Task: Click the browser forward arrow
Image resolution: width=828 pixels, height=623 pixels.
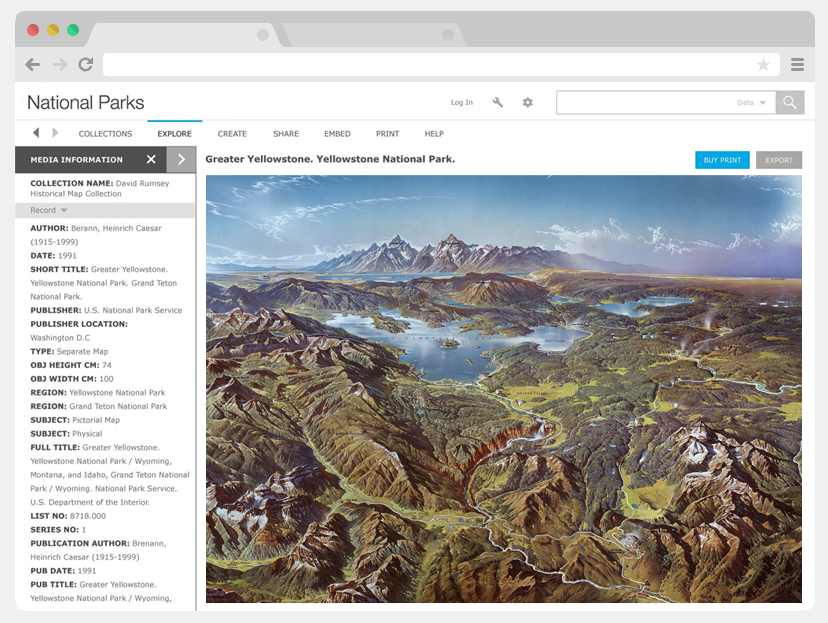Action: [60, 64]
